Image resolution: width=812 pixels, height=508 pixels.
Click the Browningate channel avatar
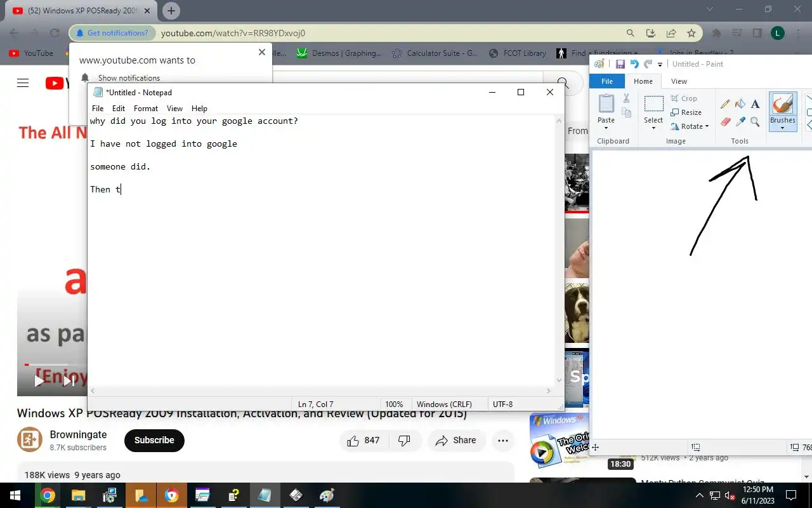30,440
